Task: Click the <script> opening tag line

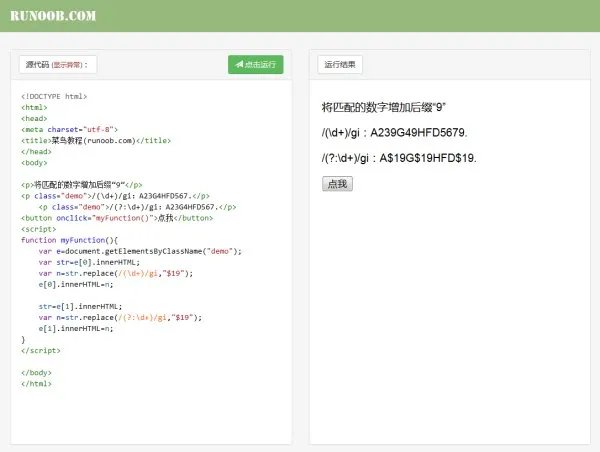Action: 39,229
